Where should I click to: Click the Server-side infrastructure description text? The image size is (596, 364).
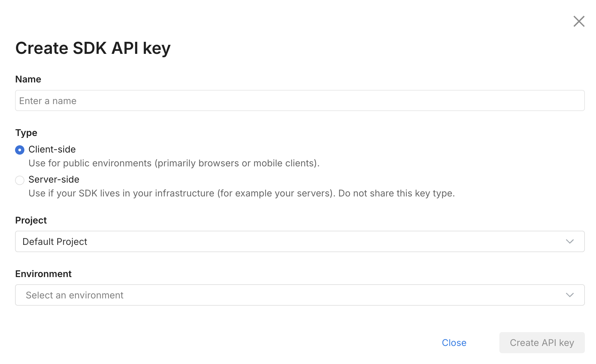point(241,193)
